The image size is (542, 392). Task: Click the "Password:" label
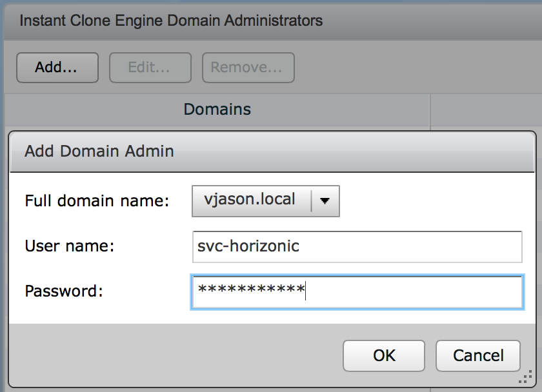64,291
